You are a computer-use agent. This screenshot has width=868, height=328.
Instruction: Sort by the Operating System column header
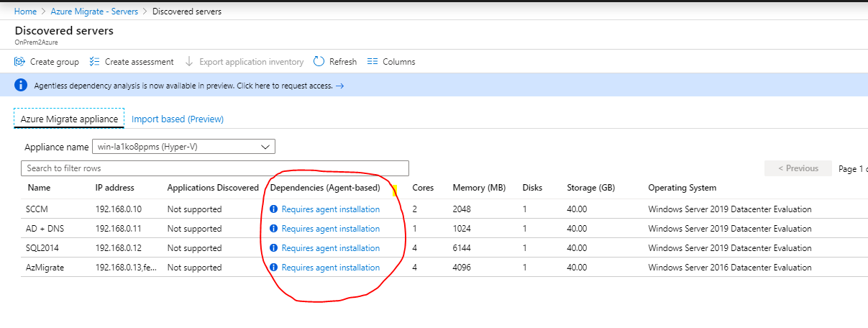[x=682, y=188]
